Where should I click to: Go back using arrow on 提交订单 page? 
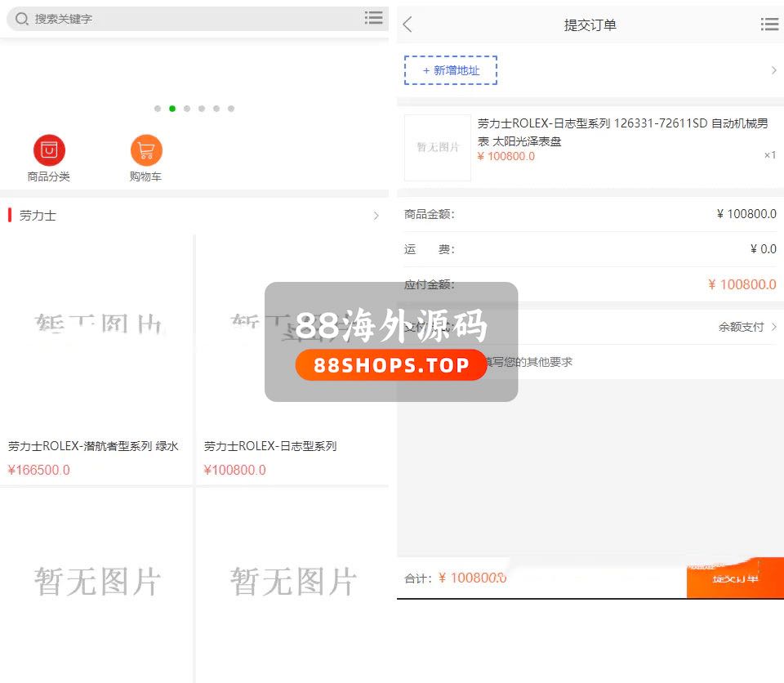pyautogui.click(x=408, y=25)
